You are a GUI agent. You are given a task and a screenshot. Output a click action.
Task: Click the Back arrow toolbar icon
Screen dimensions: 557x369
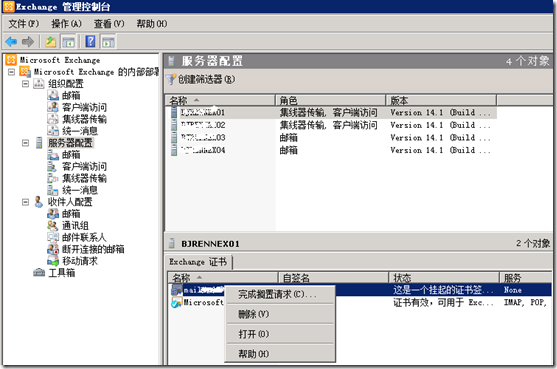click(x=11, y=42)
